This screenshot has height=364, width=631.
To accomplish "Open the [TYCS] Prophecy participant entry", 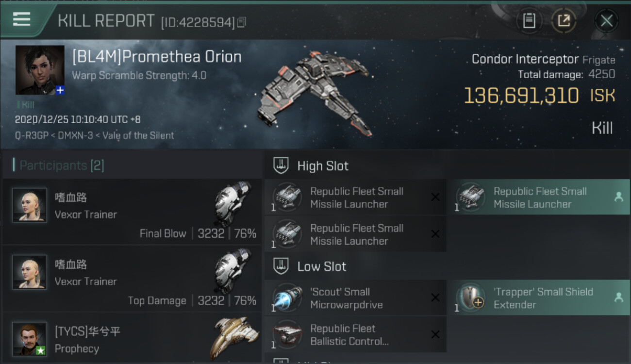I will [x=132, y=338].
